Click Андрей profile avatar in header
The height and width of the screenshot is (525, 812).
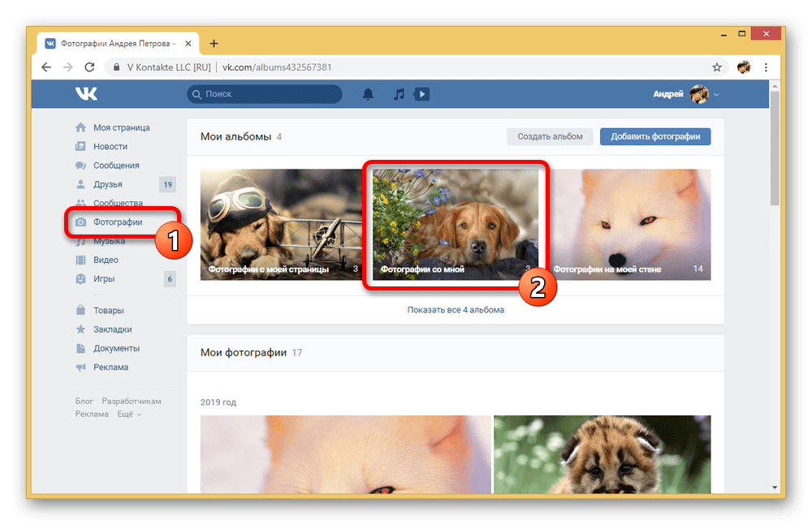coord(698,94)
